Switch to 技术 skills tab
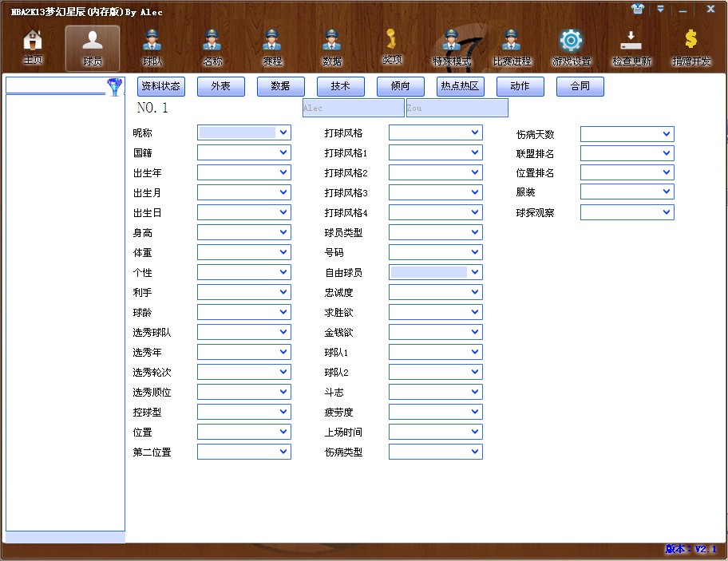This screenshot has width=728, height=561. pos(341,86)
